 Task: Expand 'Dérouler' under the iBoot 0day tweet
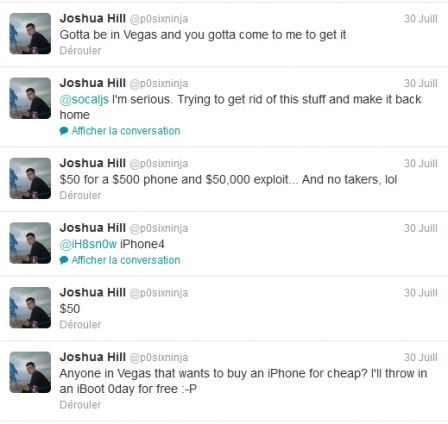click(80, 405)
